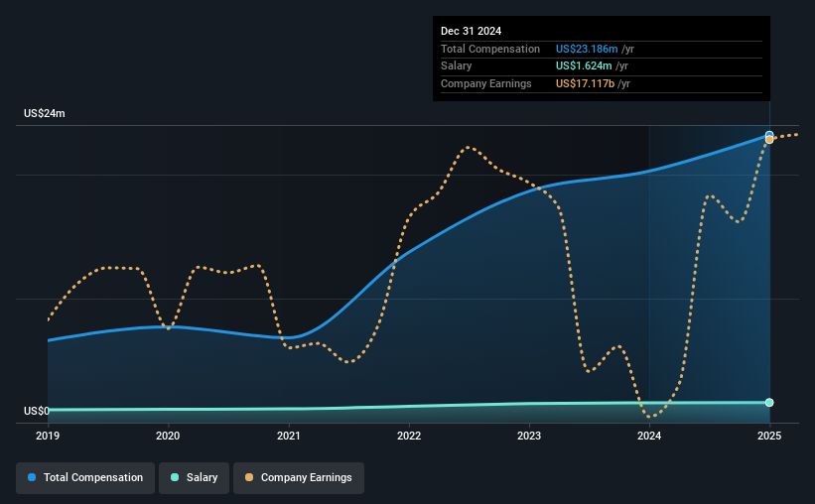Click the 2019 x-axis label
Viewport: 815px width, 504px height.
48,436
